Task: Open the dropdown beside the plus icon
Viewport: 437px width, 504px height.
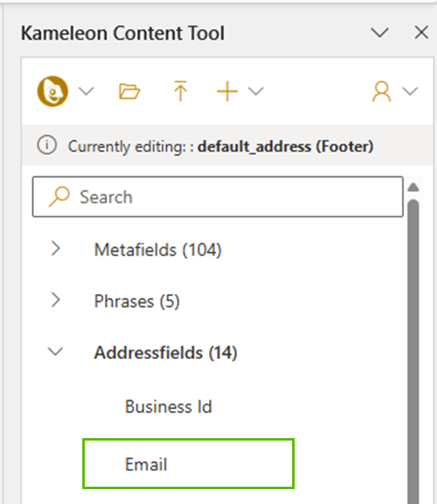Action: coord(256,91)
